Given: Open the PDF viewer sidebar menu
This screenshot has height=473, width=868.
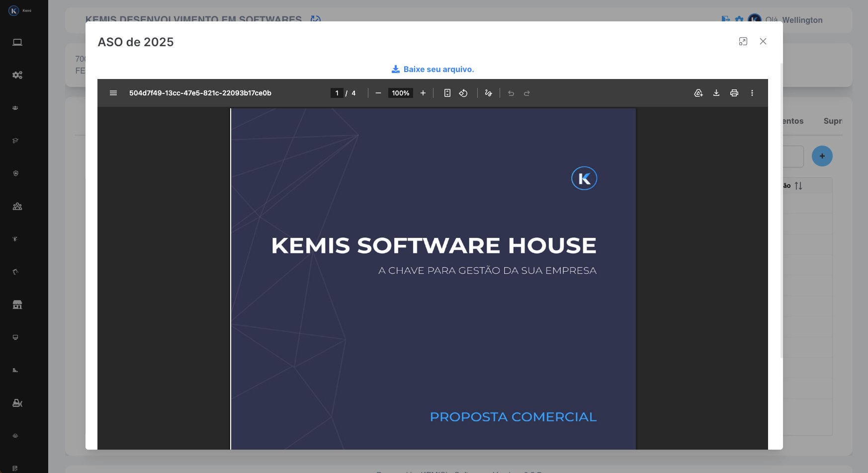Looking at the screenshot, I should point(113,93).
